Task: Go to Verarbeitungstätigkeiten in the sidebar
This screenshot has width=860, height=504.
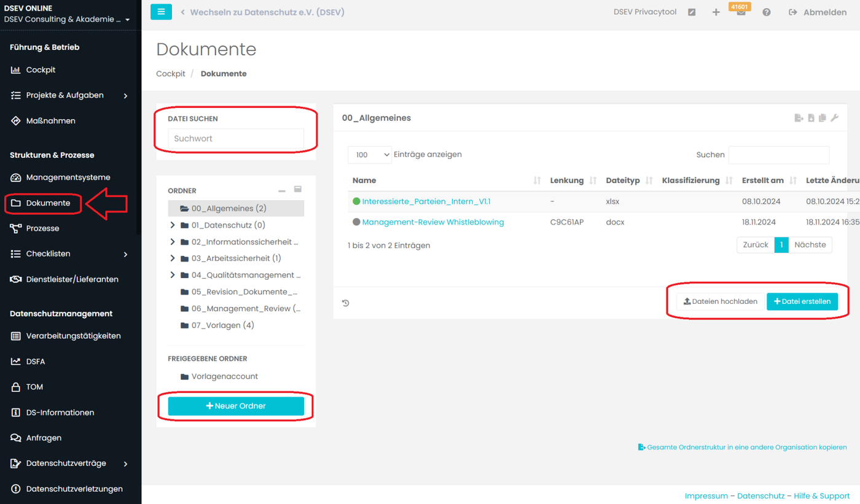Action: click(x=72, y=336)
